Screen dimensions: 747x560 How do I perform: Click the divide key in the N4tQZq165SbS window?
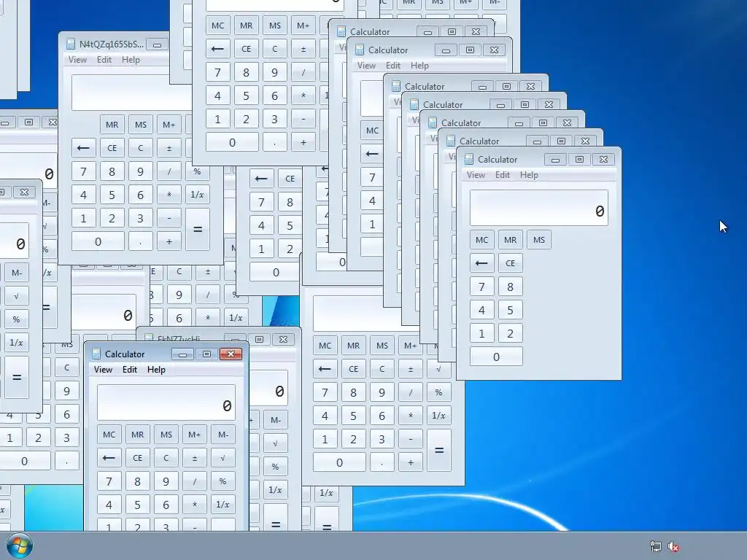169,171
